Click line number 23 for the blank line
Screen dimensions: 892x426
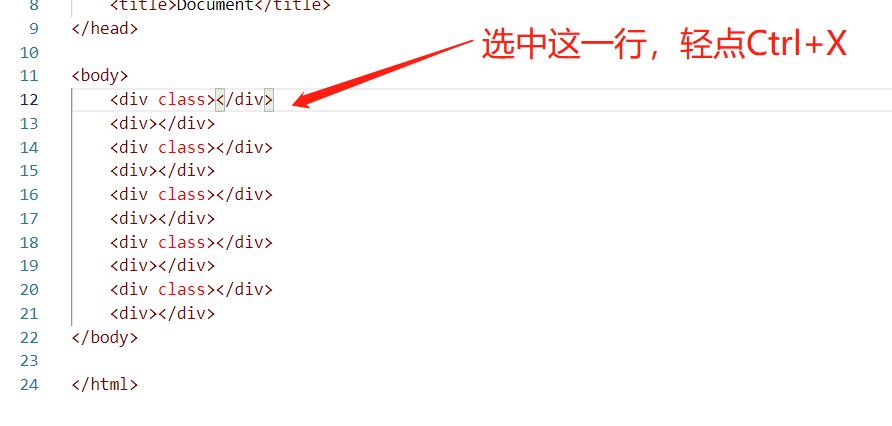pos(29,361)
